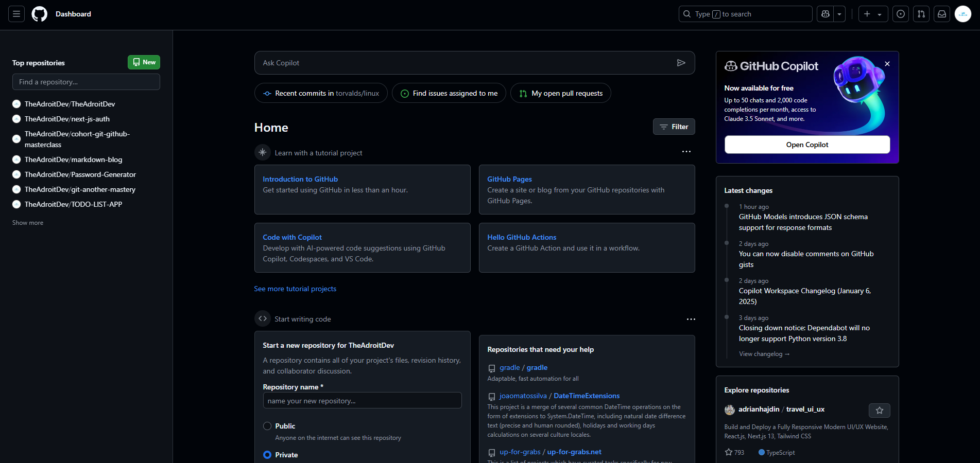Send the Ask Copilot message

click(x=681, y=62)
